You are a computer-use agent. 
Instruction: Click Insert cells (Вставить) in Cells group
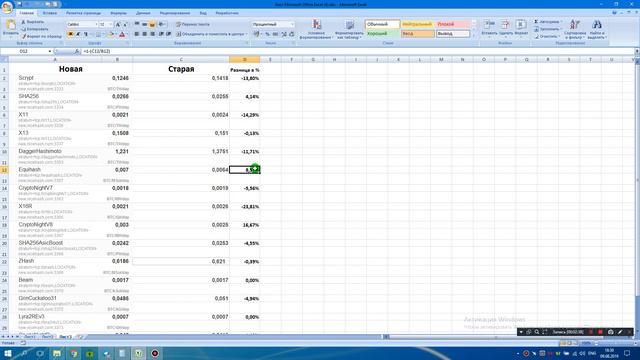pos(489,28)
